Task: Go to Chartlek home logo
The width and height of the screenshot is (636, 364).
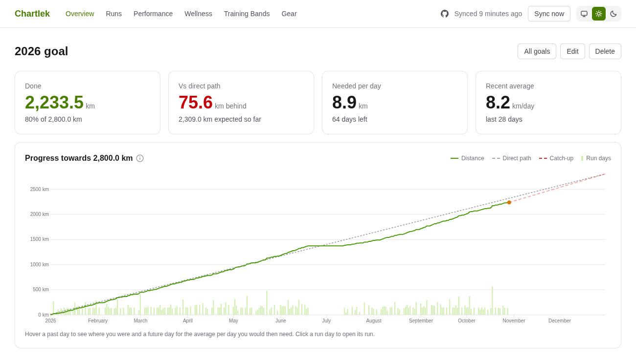Action: click(x=32, y=14)
